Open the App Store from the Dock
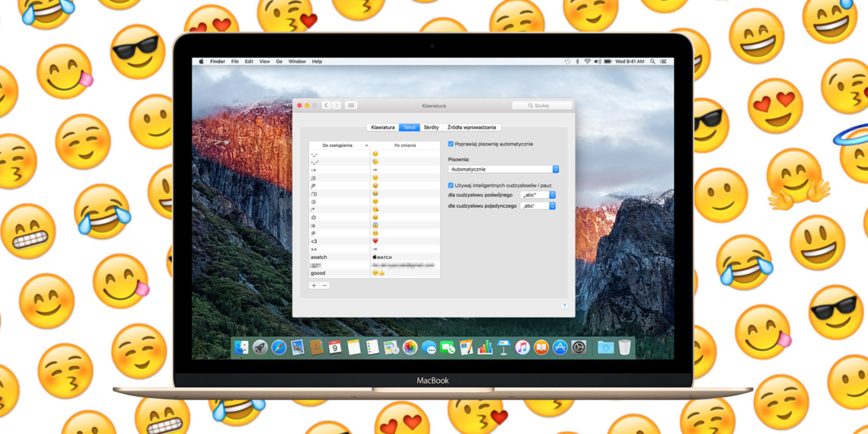Image resolution: width=868 pixels, height=434 pixels. click(560, 348)
